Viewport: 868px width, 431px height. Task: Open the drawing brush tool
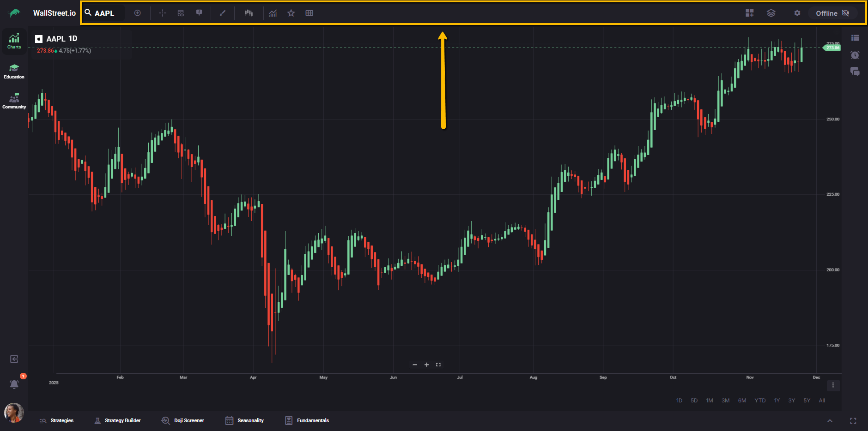click(x=223, y=13)
